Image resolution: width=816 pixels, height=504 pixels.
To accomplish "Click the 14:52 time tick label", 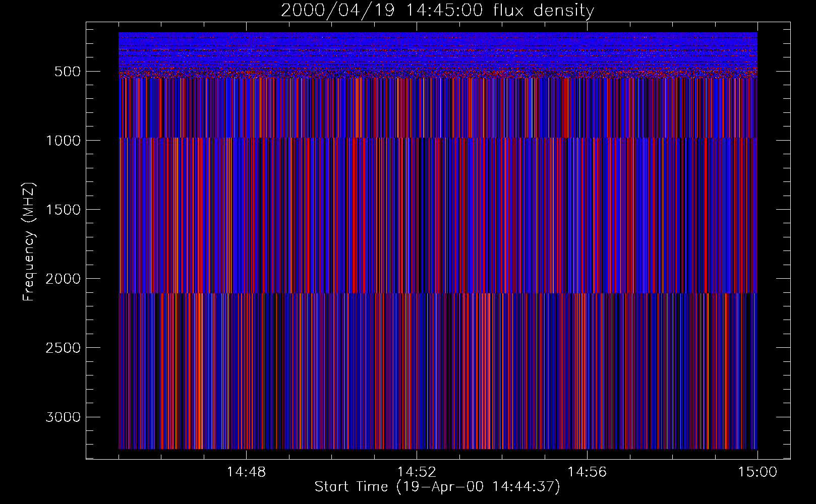I will coord(417,472).
